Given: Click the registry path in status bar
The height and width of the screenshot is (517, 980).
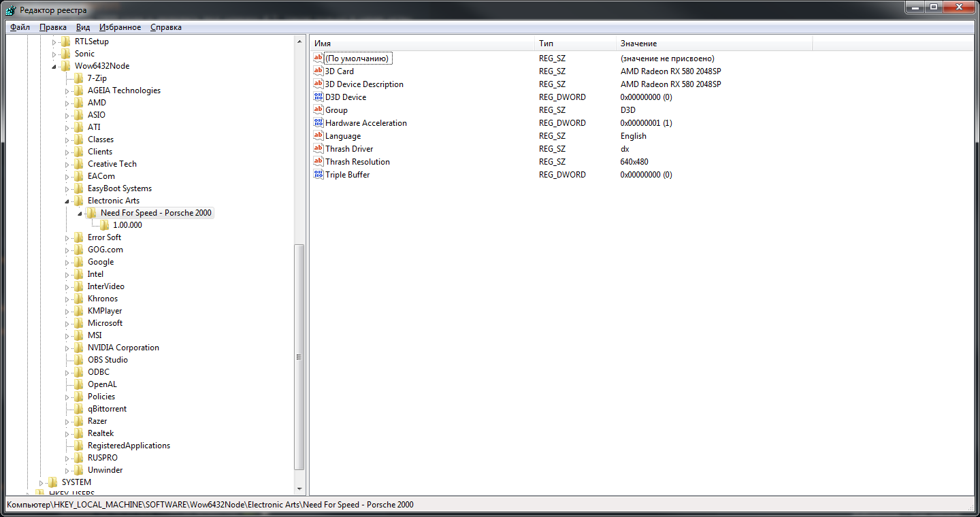Looking at the screenshot, I should point(210,505).
